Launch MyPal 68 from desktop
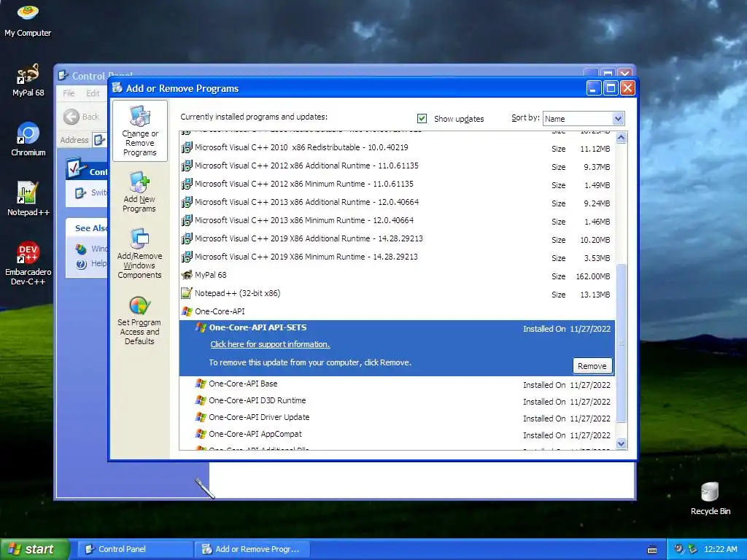 [x=28, y=80]
